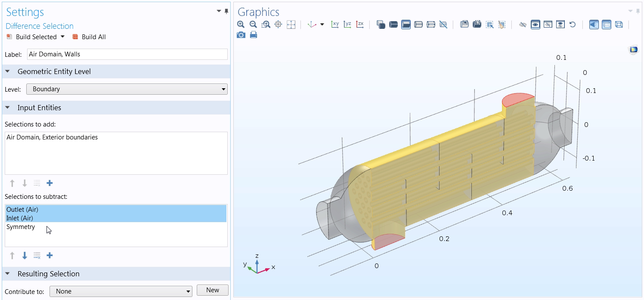
Task: Switch to the YZ view
Action: (347, 25)
